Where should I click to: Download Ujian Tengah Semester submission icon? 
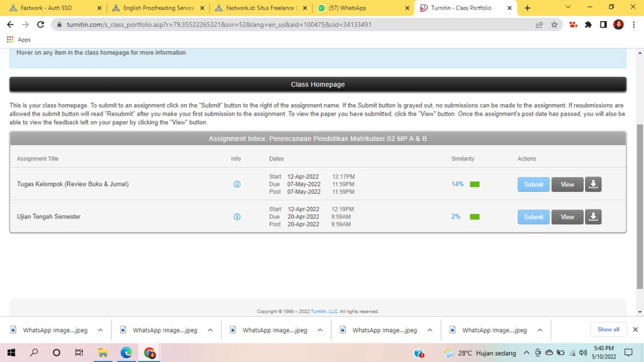tap(593, 217)
